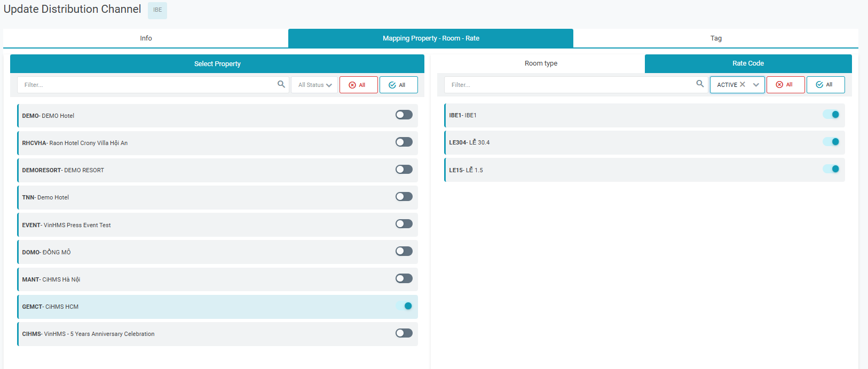Click blue select All button for rate codes
868x369 pixels.
(826, 85)
